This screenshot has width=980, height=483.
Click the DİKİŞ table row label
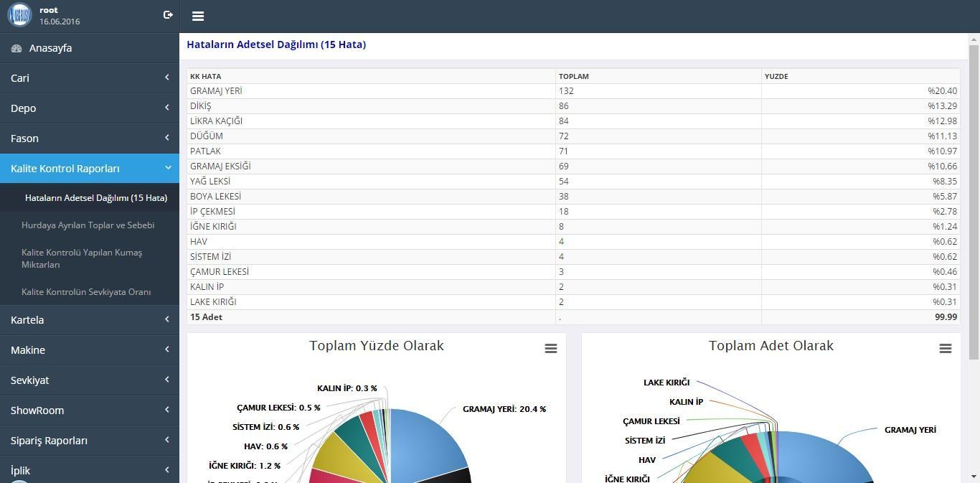tap(200, 106)
